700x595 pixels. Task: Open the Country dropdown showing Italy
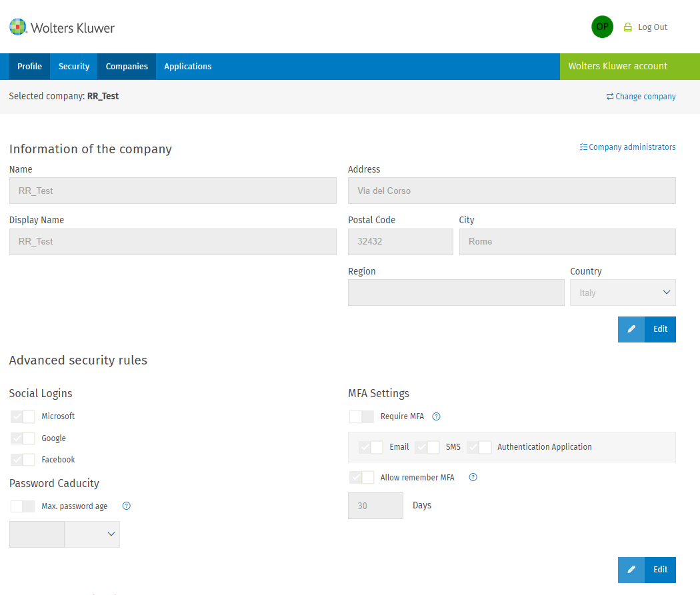(x=623, y=293)
